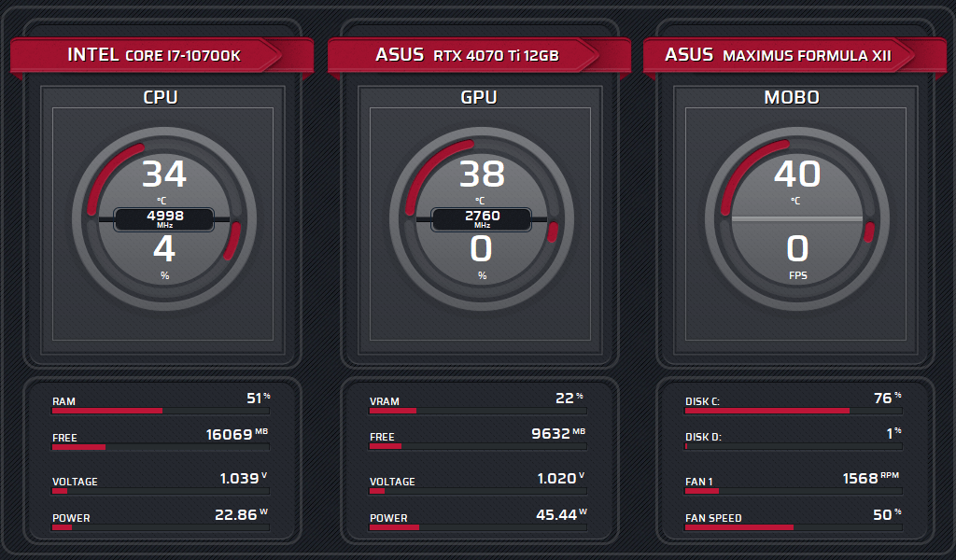This screenshot has height=560, width=956.
Task: Click the Disk C: usage bar
Action: pyautogui.click(x=794, y=411)
